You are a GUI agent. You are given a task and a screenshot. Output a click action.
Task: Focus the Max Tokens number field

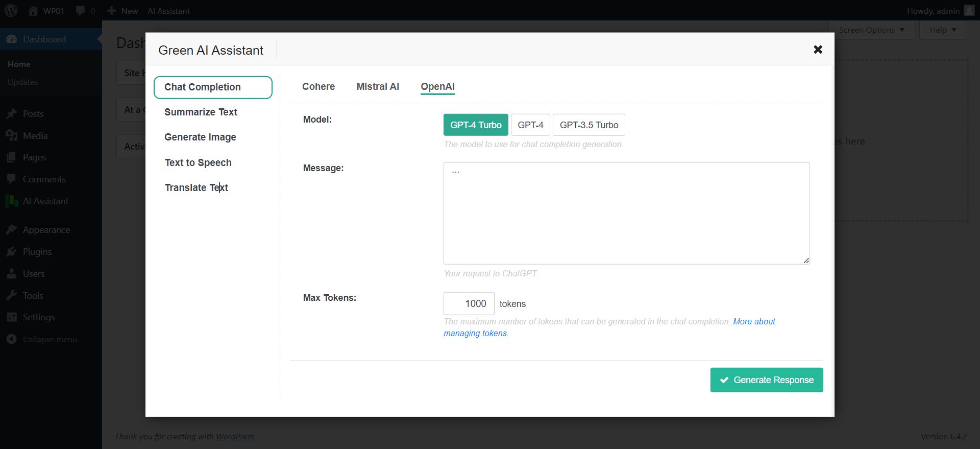point(469,303)
